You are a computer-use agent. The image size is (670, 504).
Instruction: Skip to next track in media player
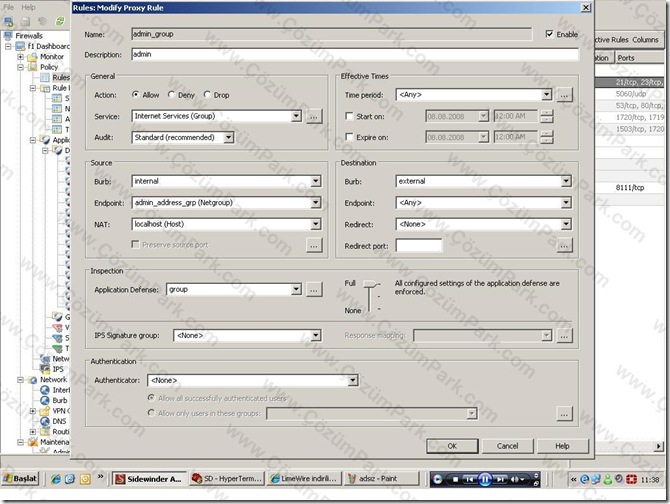click(501, 479)
